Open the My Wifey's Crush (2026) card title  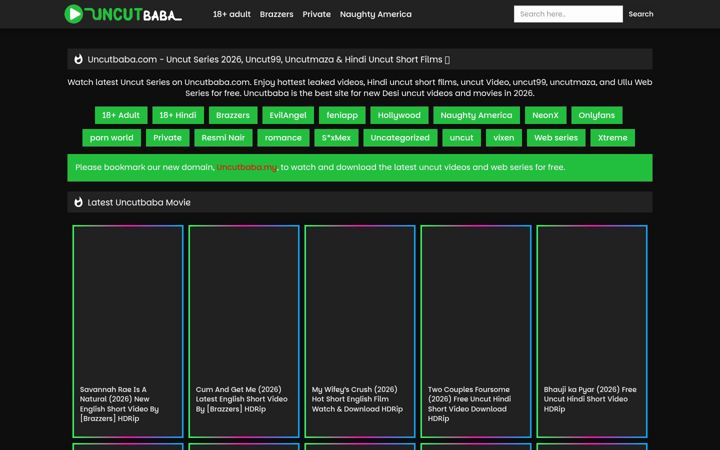click(357, 399)
